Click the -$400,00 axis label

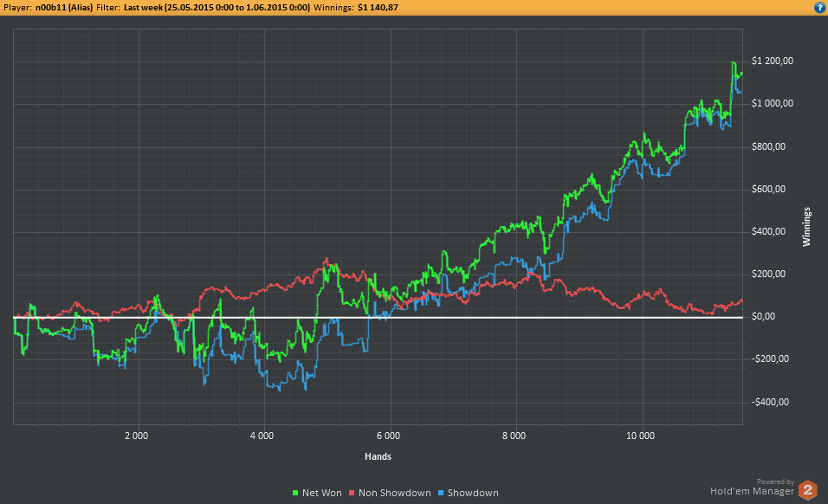coord(770,402)
